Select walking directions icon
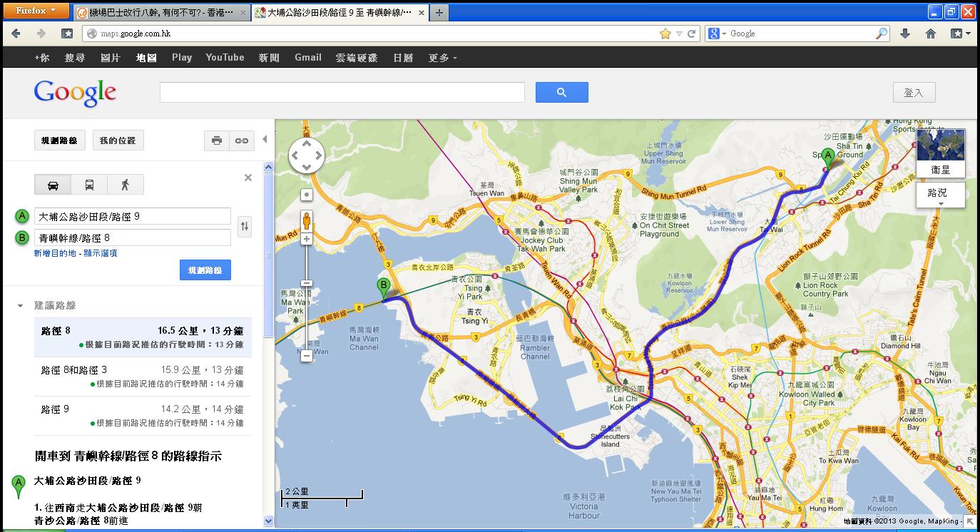980x532 pixels. pyautogui.click(x=126, y=185)
